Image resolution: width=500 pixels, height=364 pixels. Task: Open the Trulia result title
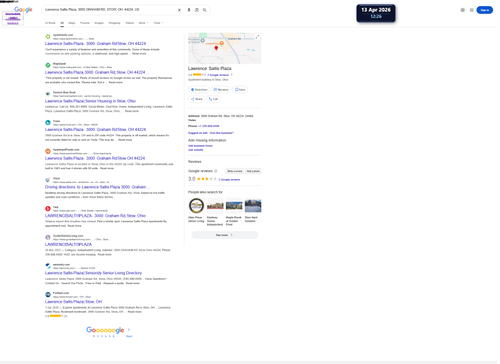pyautogui.click(x=95, y=130)
